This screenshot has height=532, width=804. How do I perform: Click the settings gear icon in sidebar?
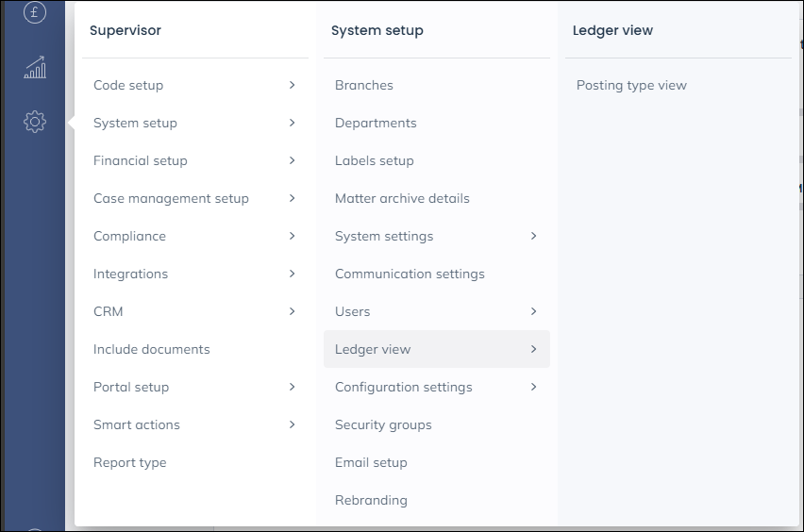pyautogui.click(x=35, y=122)
